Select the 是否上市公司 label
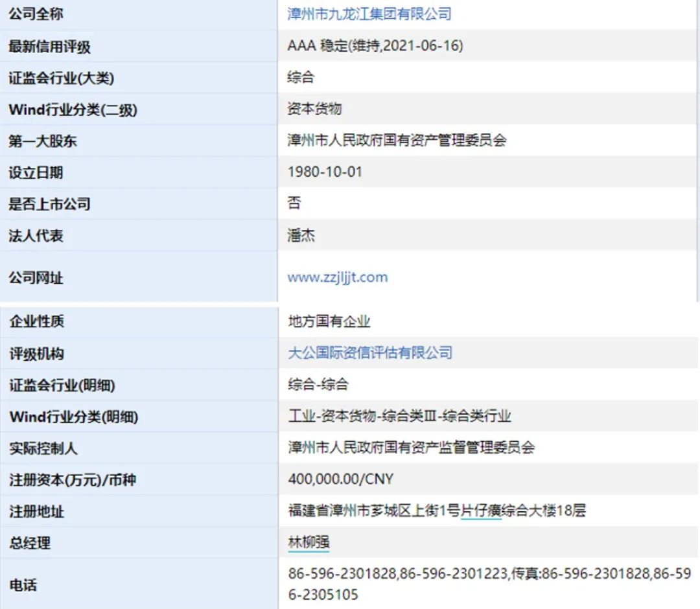This screenshot has width=700, height=609. coord(49,204)
